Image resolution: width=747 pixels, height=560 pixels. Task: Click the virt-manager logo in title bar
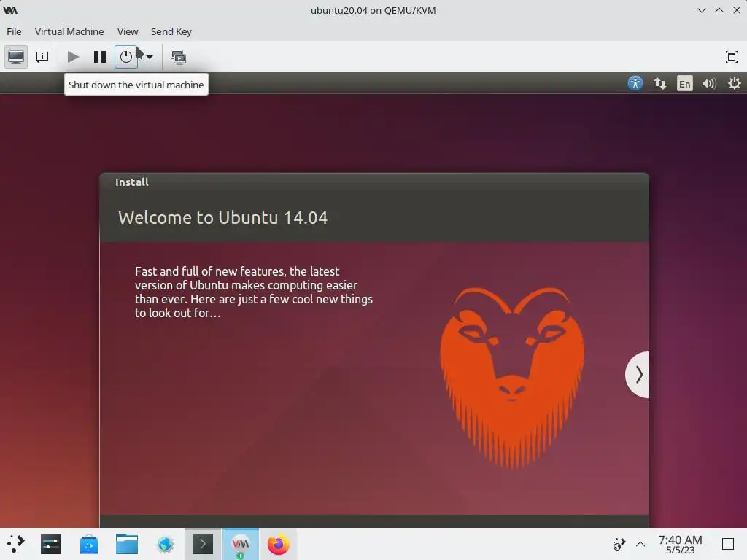[x=10, y=10]
